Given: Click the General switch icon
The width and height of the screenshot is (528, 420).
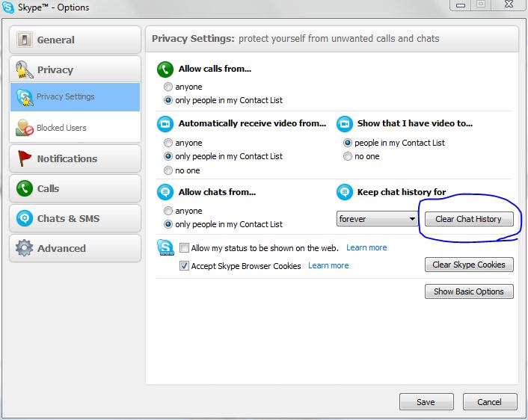Looking at the screenshot, I should [24, 40].
